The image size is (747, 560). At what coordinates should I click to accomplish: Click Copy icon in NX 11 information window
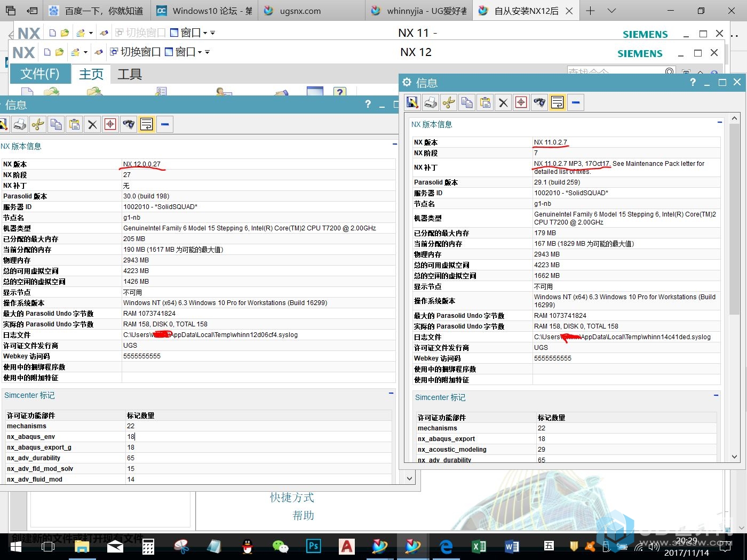pyautogui.click(x=467, y=102)
